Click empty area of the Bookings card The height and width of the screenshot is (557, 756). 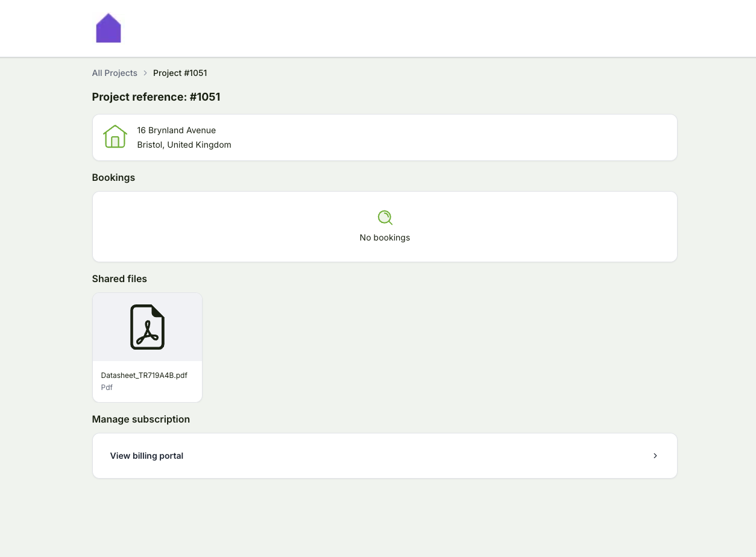point(543,227)
